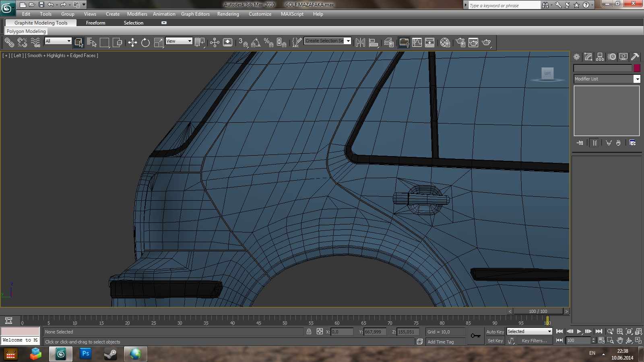The width and height of the screenshot is (644, 362).
Task: Switch to the Utilities hammer panel
Action: [635, 57]
